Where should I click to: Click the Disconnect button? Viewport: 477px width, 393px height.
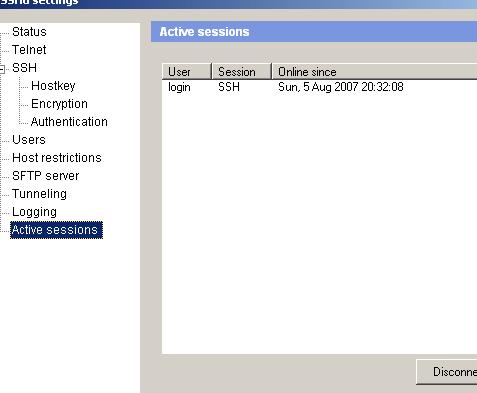tap(447, 372)
